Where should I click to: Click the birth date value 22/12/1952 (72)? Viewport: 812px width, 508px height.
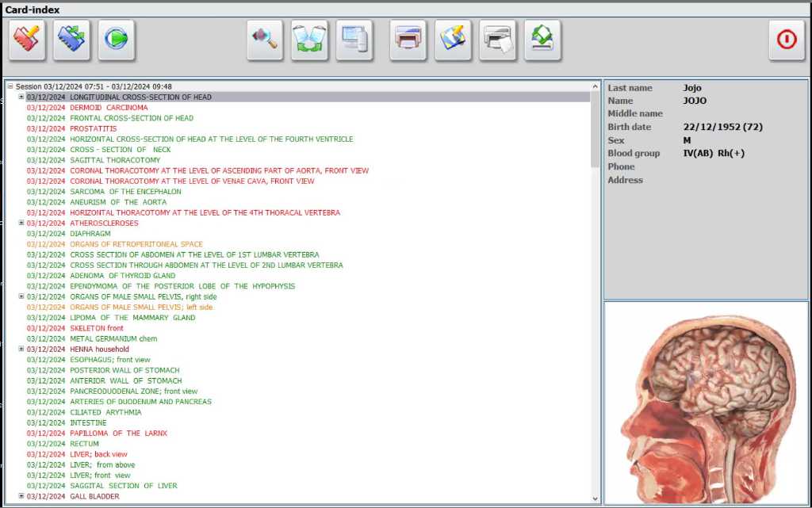coord(723,127)
